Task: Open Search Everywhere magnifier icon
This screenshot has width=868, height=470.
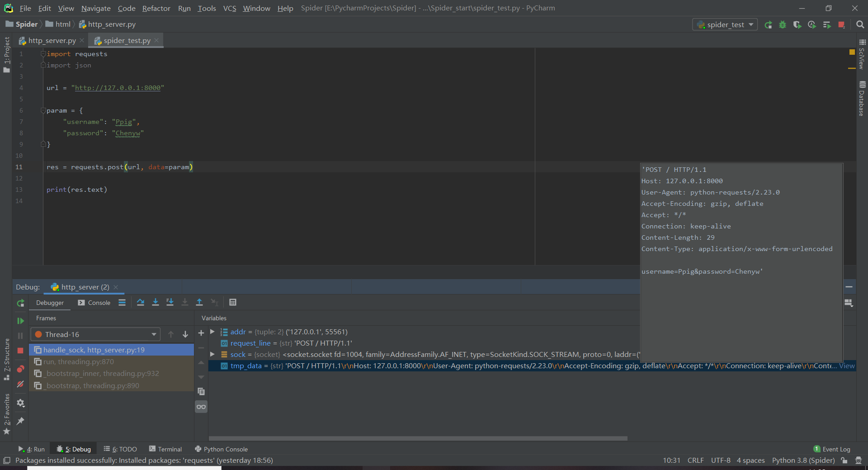Action: coord(860,25)
